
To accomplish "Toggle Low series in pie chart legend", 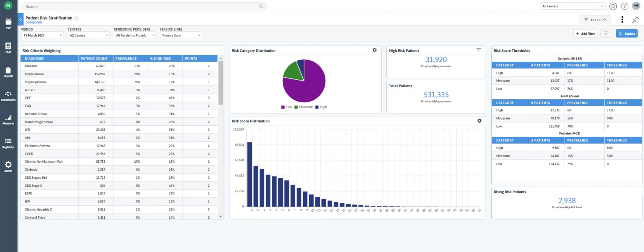I will [287, 107].
